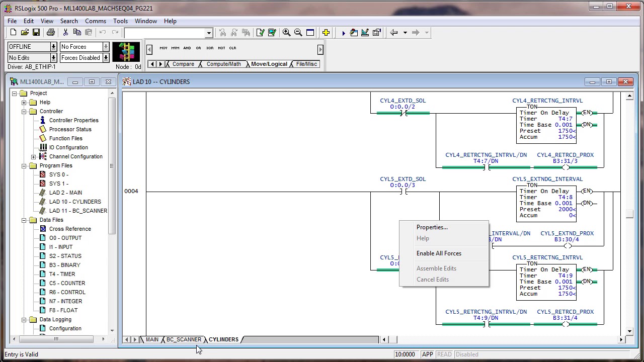Switch to the Compare instruction tab
This screenshot has height=362, width=644.
[183, 64]
